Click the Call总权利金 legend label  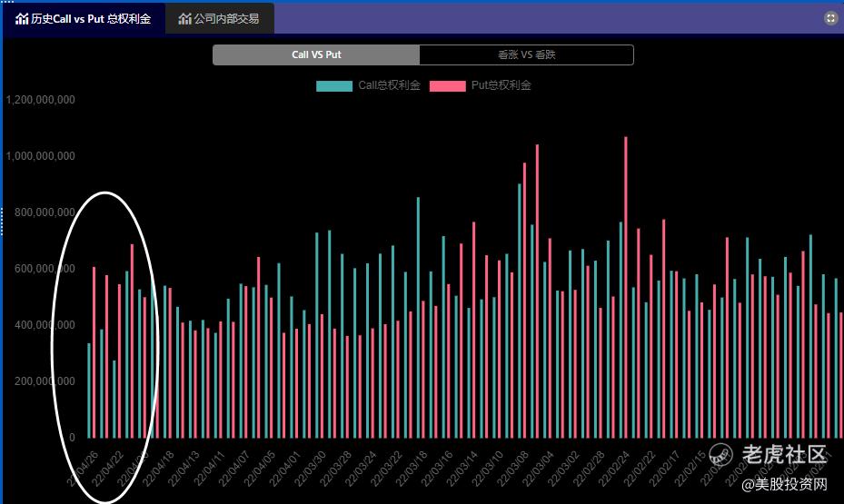click(389, 85)
